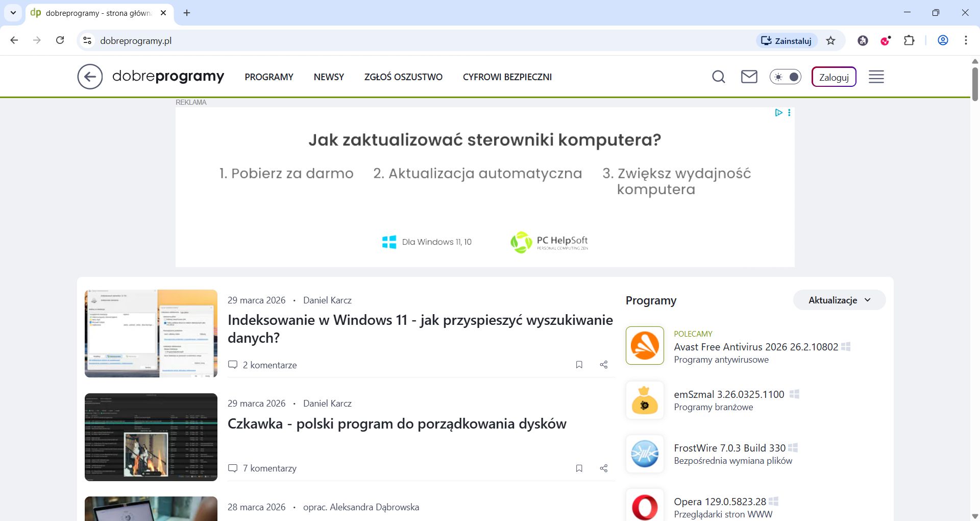Screen dimensions: 980x521
Task: Open ZGŁOŚ OSZUSTWO menu item
Action: [x=403, y=77]
